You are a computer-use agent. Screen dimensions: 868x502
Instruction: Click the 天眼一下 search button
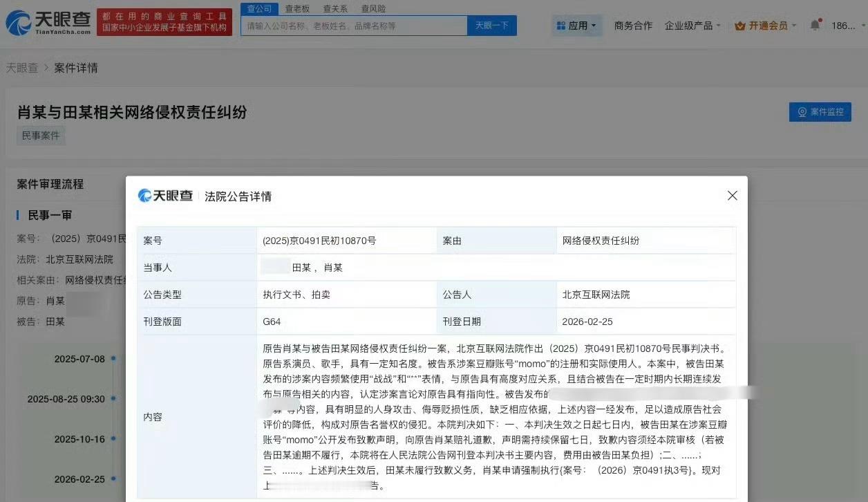coord(491,25)
